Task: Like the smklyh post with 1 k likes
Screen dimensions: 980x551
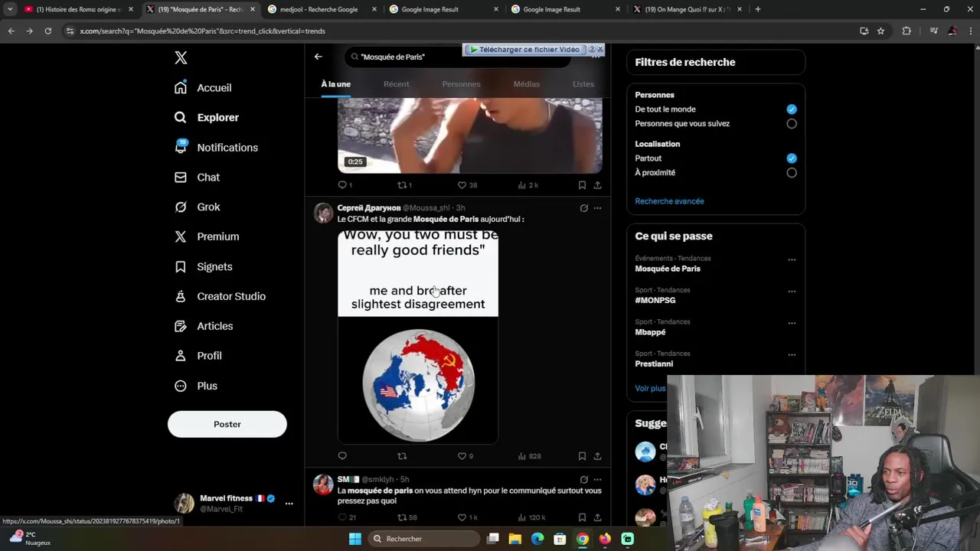Action: (x=467, y=517)
